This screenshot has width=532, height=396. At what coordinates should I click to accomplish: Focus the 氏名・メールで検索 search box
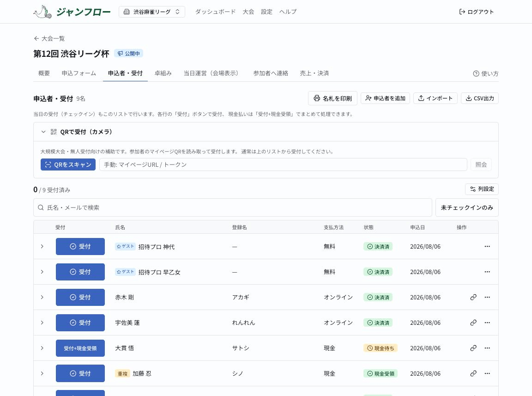pyautogui.click(x=232, y=207)
